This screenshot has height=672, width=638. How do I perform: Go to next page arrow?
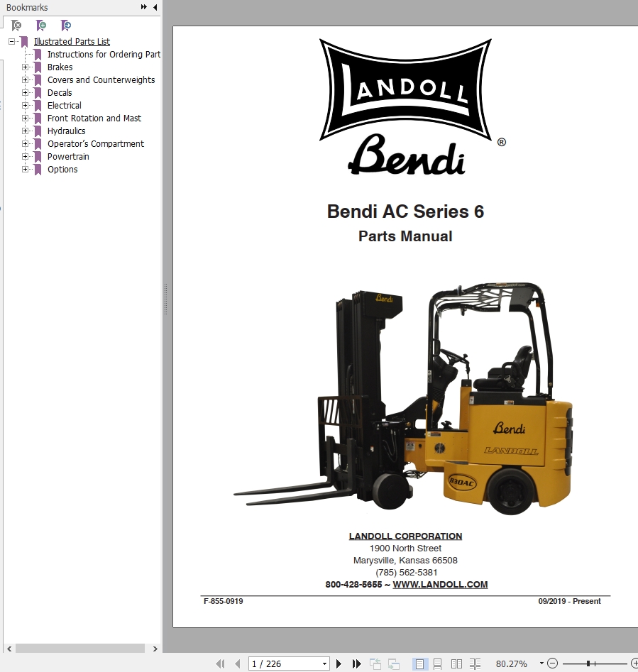pyautogui.click(x=339, y=664)
